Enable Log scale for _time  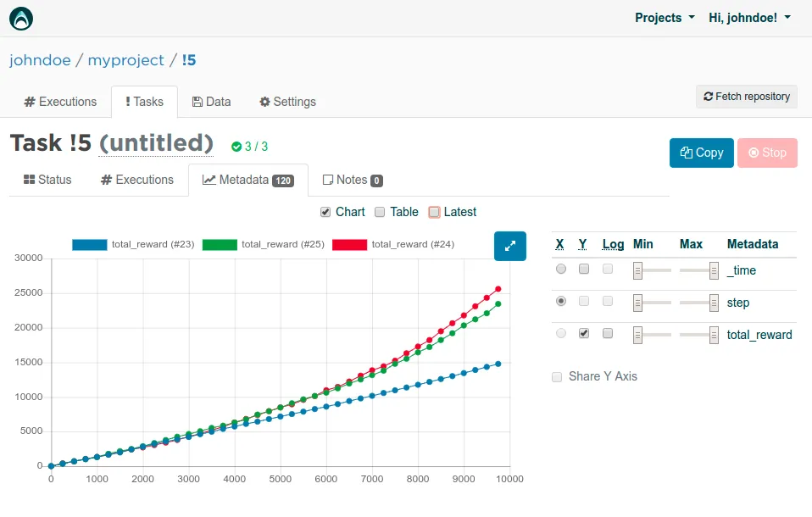tap(608, 269)
